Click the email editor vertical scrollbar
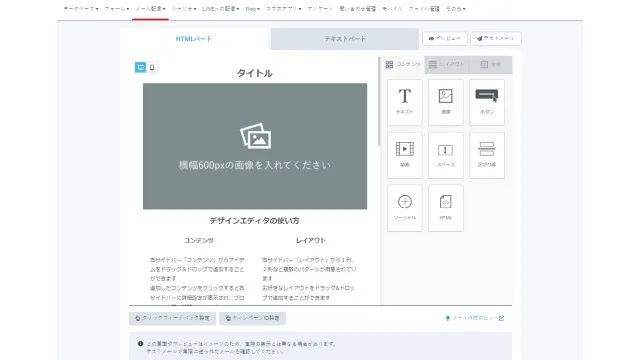 click(379, 101)
